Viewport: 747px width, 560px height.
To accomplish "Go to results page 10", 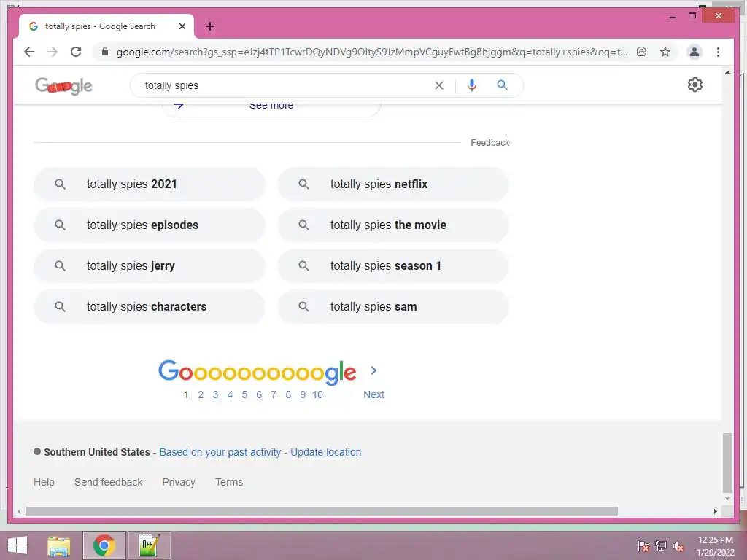I will pos(318,394).
